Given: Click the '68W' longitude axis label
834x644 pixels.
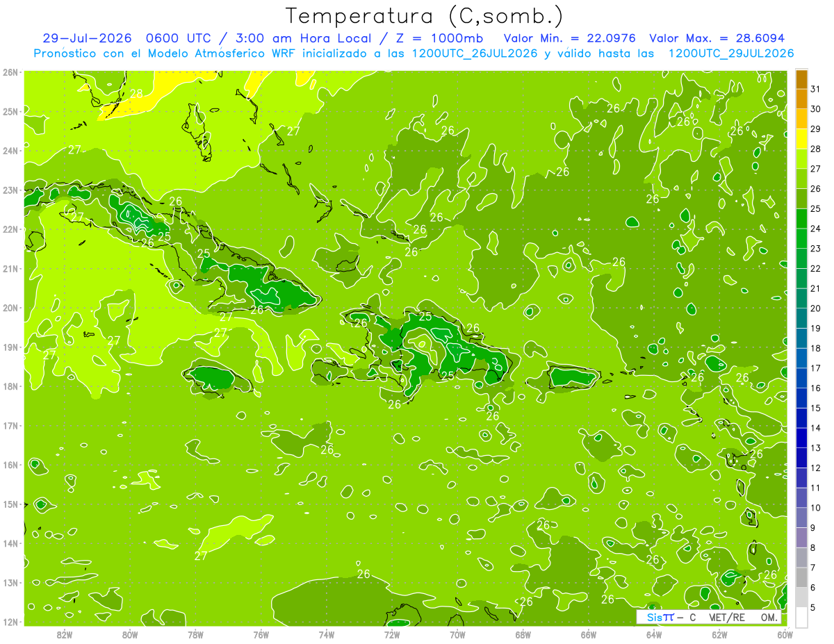Looking at the screenshot, I should point(523,634).
